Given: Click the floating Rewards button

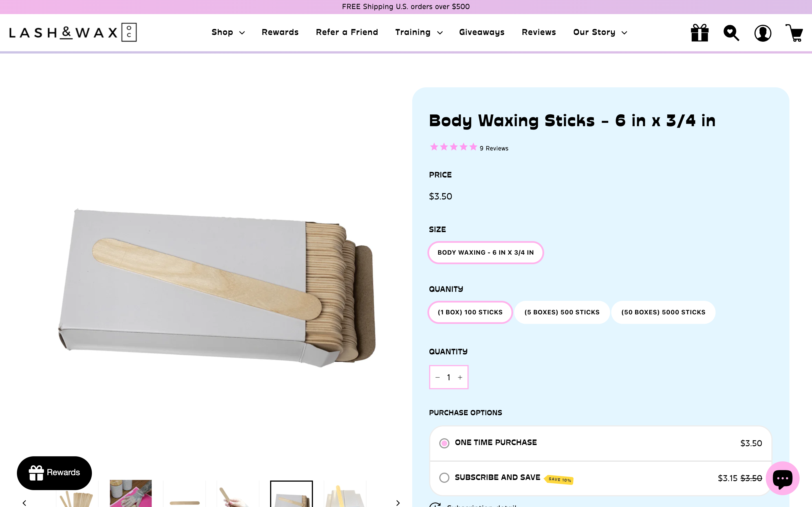Looking at the screenshot, I should [54, 472].
